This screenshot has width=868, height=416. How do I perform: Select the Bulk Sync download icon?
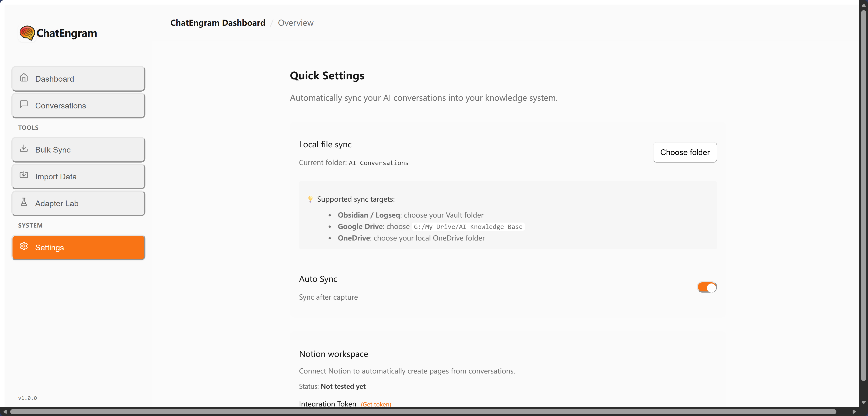point(24,148)
